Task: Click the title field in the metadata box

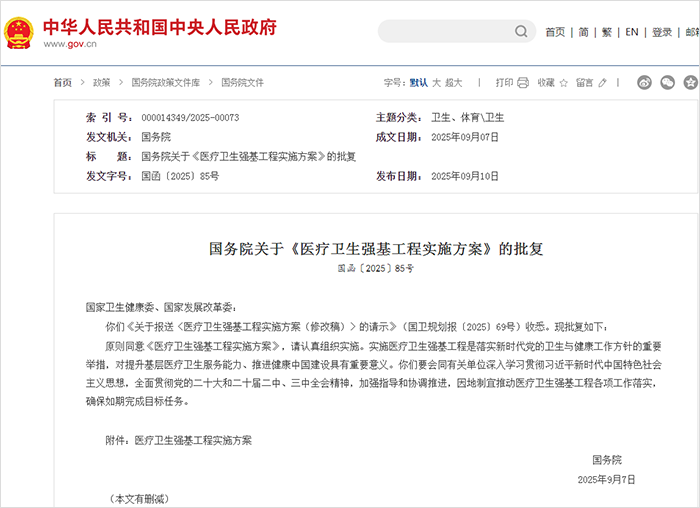Action: pyautogui.click(x=249, y=157)
